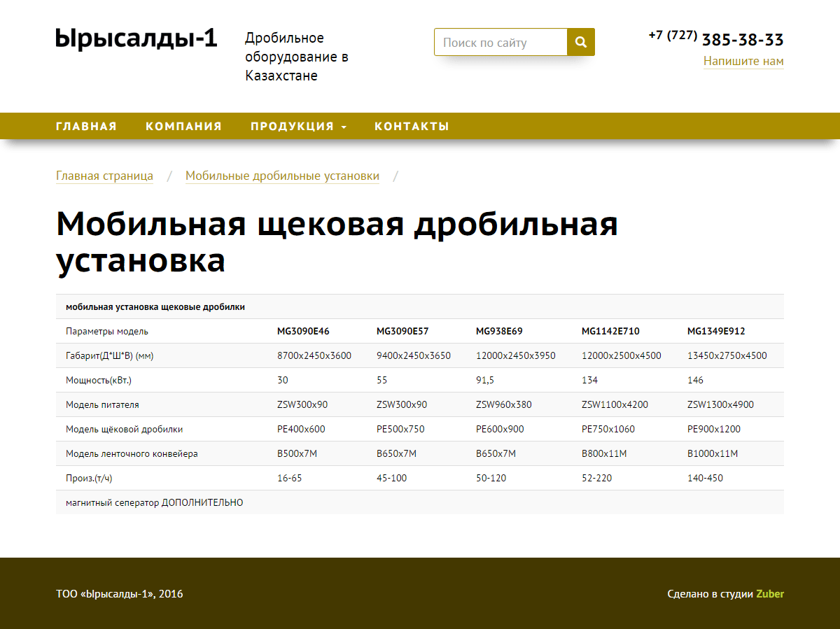Select the MG3090E46 model column header
840x629 pixels.
tap(303, 331)
